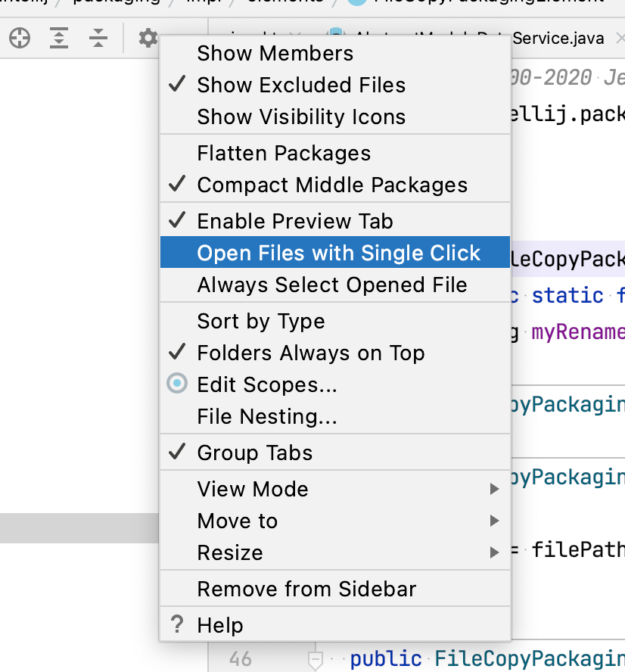The height and width of the screenshot is (672, 625).
Task: Choose Remove from Sidebar
Action: pyautogui.click(x=306, y=590)
